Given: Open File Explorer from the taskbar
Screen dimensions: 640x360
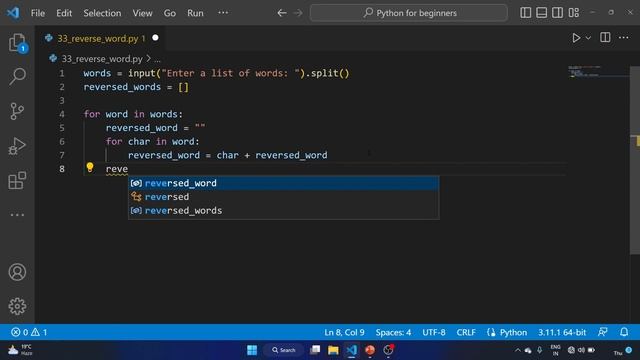Looking at the screenshot, I should click(333, 350).
